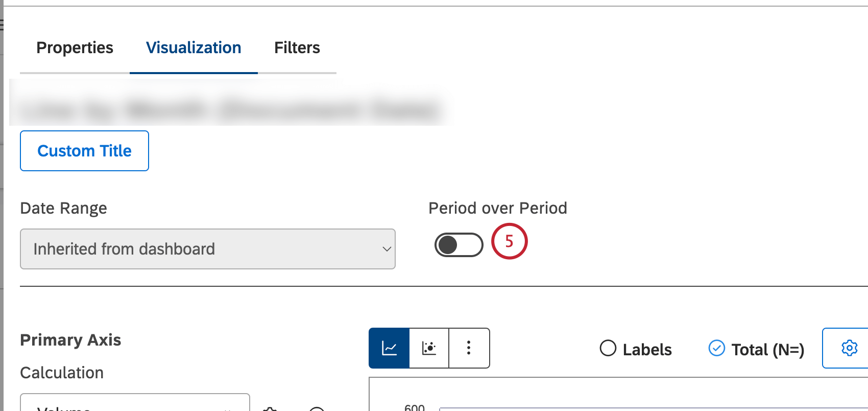
Task: Switch to the scatter plot chart type
Action: 429,348
